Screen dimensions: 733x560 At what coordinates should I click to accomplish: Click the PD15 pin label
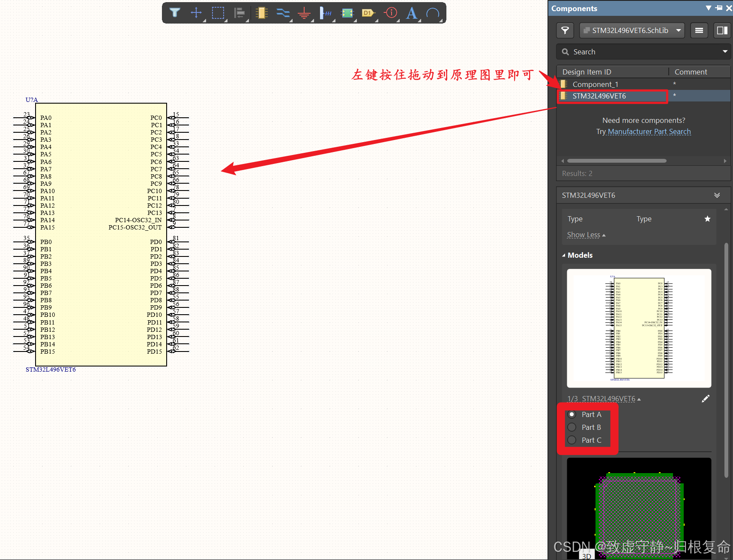pos(155,351)
